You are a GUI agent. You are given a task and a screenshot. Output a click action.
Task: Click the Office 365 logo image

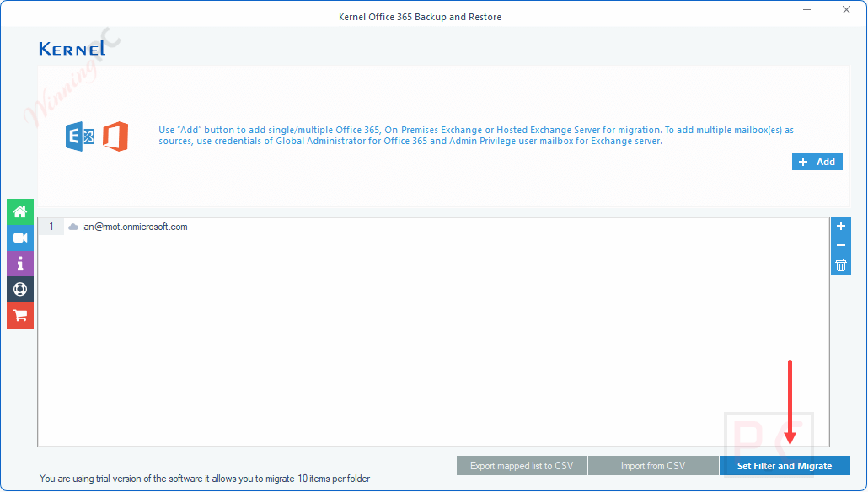pos(115,136)
